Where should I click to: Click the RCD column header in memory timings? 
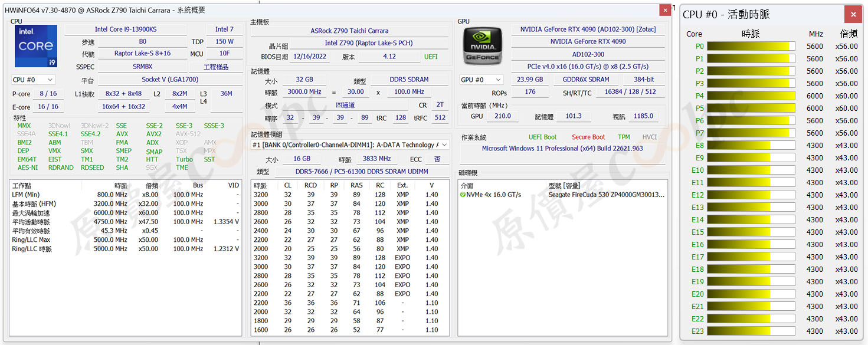point(310,185)
